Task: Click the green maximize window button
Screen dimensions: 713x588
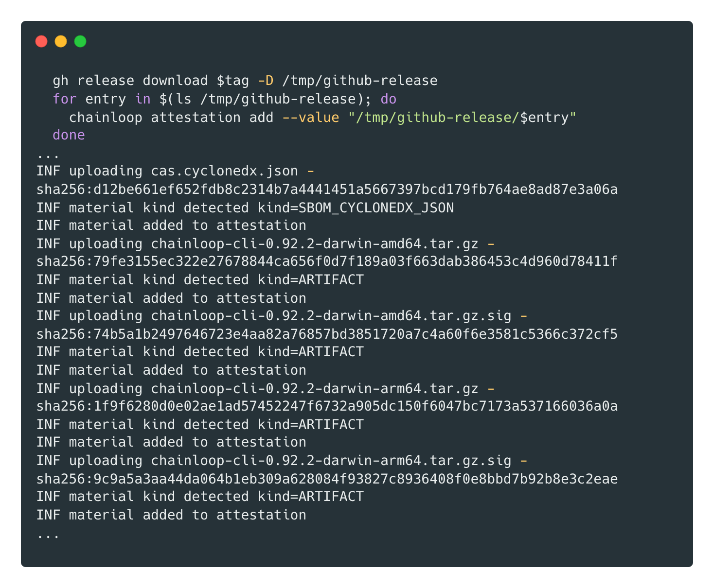Action: click(80, 42)
